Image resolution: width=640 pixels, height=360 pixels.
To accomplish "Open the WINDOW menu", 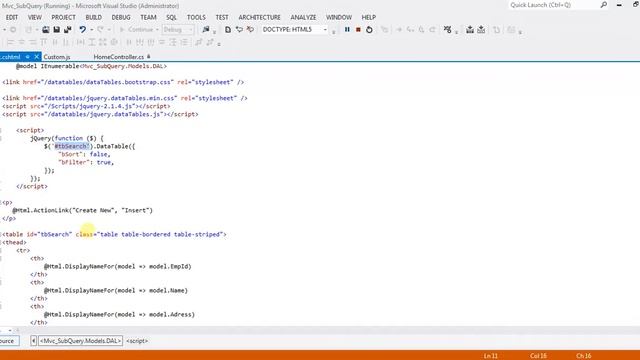I will tap(339, 17).
